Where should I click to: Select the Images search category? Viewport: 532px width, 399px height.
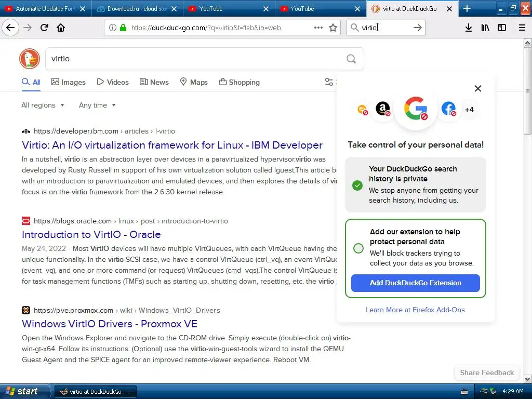(x=68, y=82)
